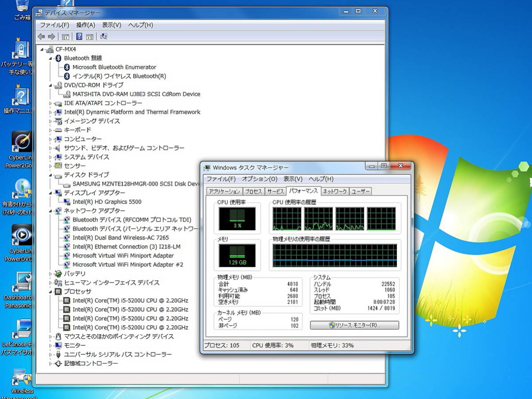The width and height of the screenshot is (532, 399).
Task: Open the 操作(A) menu in Device Manager
Action: [86, 25]
